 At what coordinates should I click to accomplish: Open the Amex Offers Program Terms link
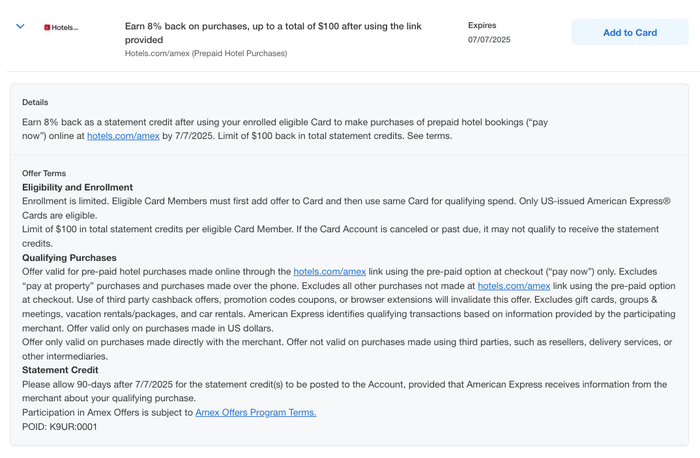click(256, 412)
